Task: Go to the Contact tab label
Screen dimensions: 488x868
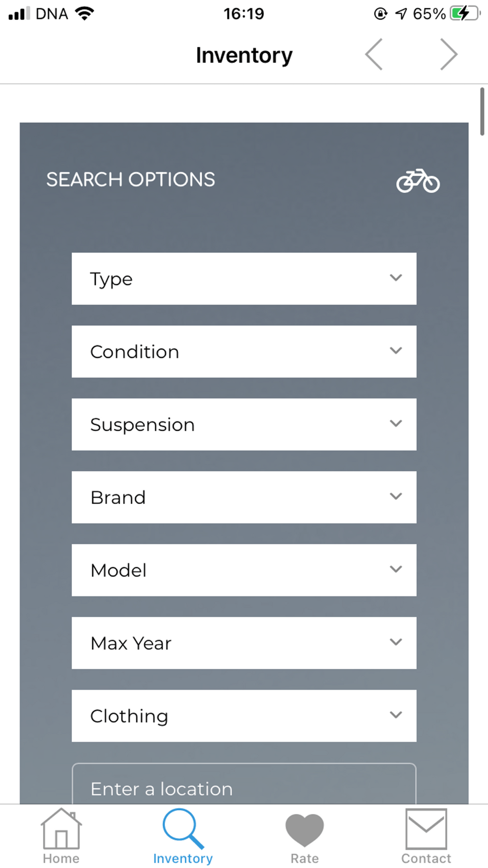Action: click(426, 858)
